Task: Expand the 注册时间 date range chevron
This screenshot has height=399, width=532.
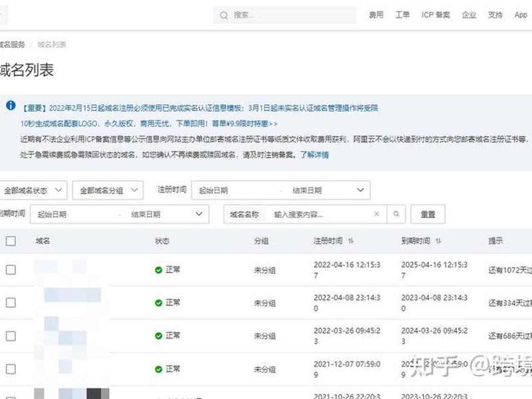Action: [360, 190]
